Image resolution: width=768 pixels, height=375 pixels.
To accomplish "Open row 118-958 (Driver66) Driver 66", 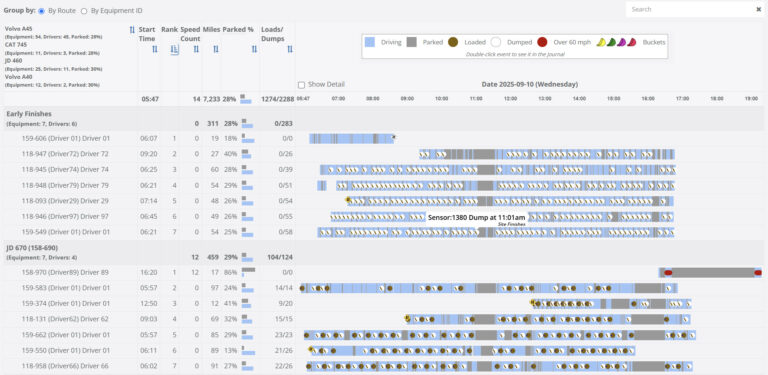I will coord(65,366).
